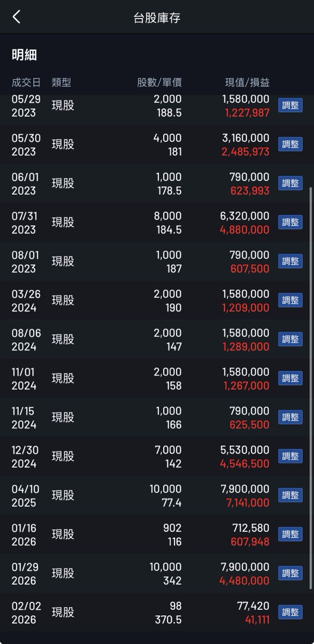Tap 調整 on the 01/29 2026 row
This screenshot has height=644, width=314.
[x=290, y=574]
